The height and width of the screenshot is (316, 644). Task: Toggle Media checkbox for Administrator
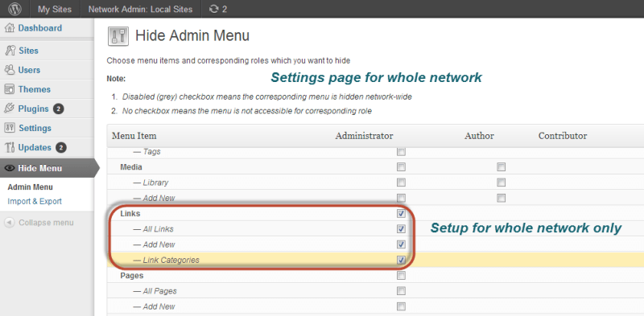coord(401,167)
